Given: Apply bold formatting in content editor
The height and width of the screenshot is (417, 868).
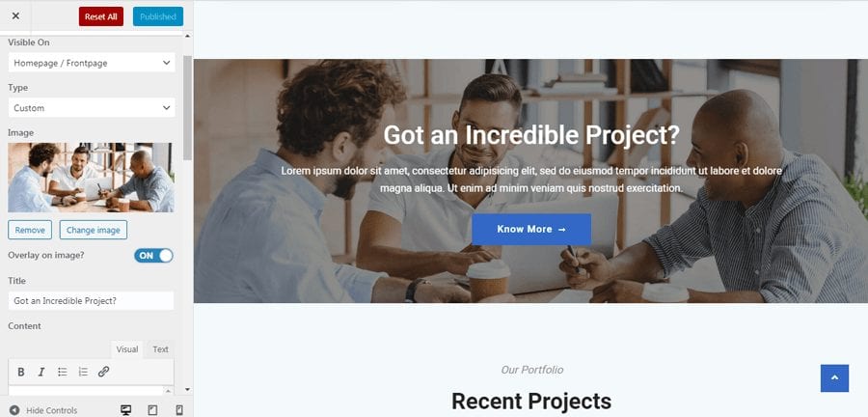Looking at the screenshot, I should coord(21,373).
